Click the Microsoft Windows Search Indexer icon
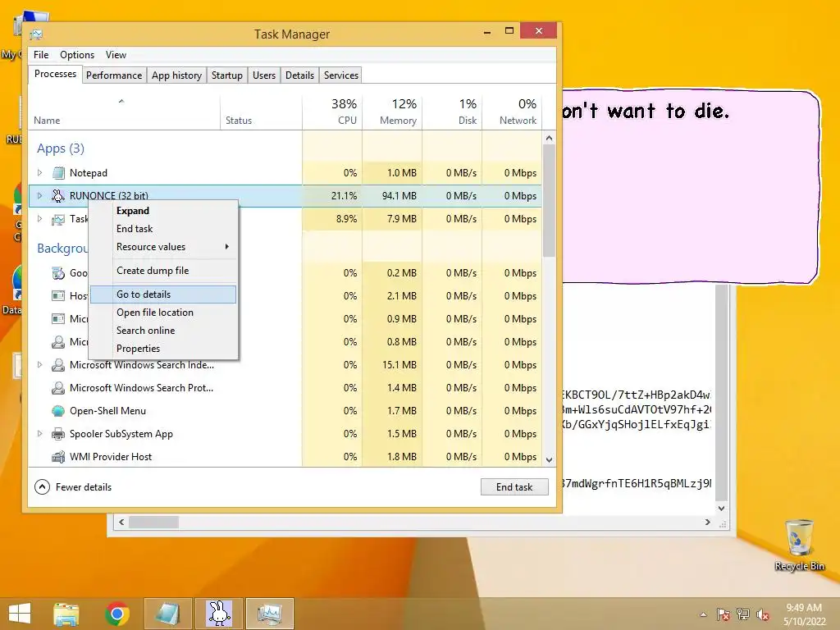The image size is (840, 630). pos(58,365)
